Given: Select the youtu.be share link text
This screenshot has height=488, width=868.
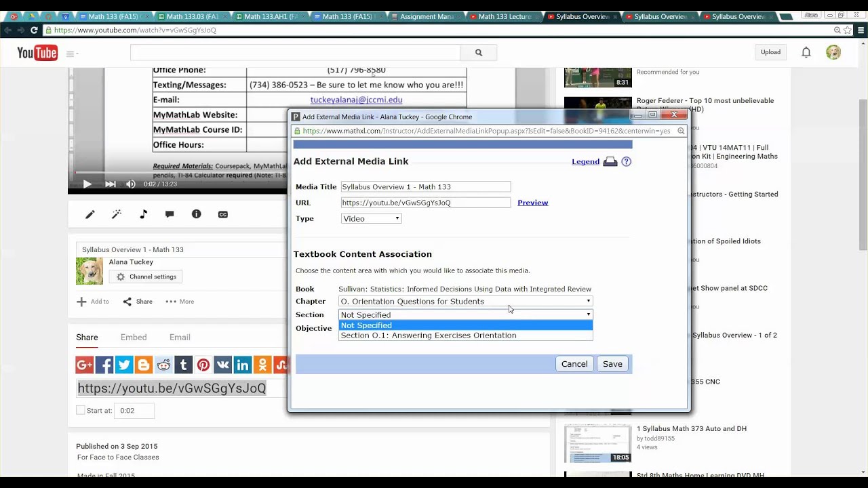Looking at the screenshot, I should (x=172, y=388).
